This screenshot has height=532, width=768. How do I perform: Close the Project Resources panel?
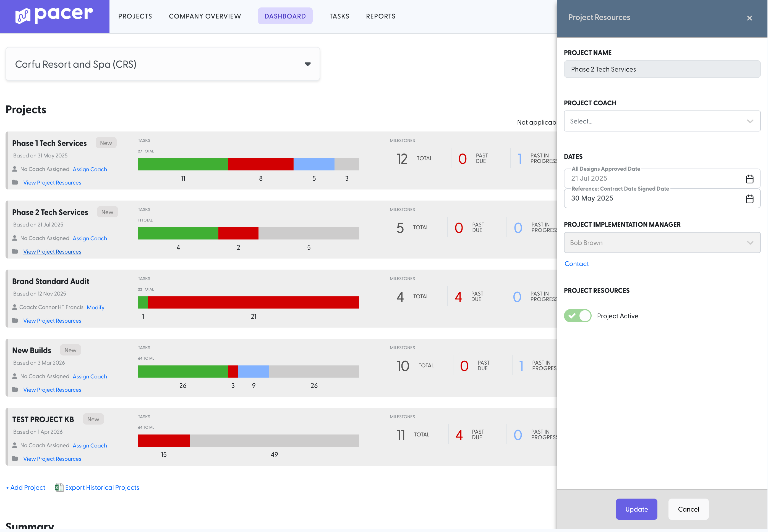point(750,18)
